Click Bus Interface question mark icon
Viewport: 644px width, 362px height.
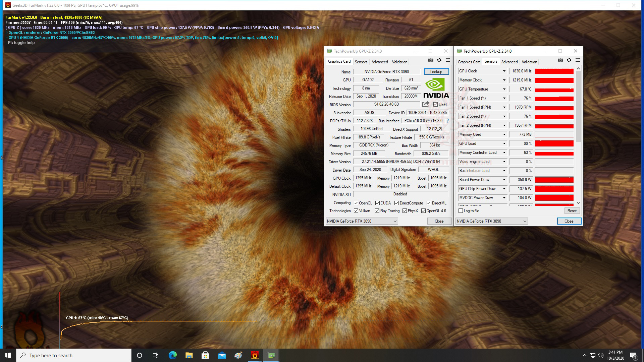coord(447,121)
